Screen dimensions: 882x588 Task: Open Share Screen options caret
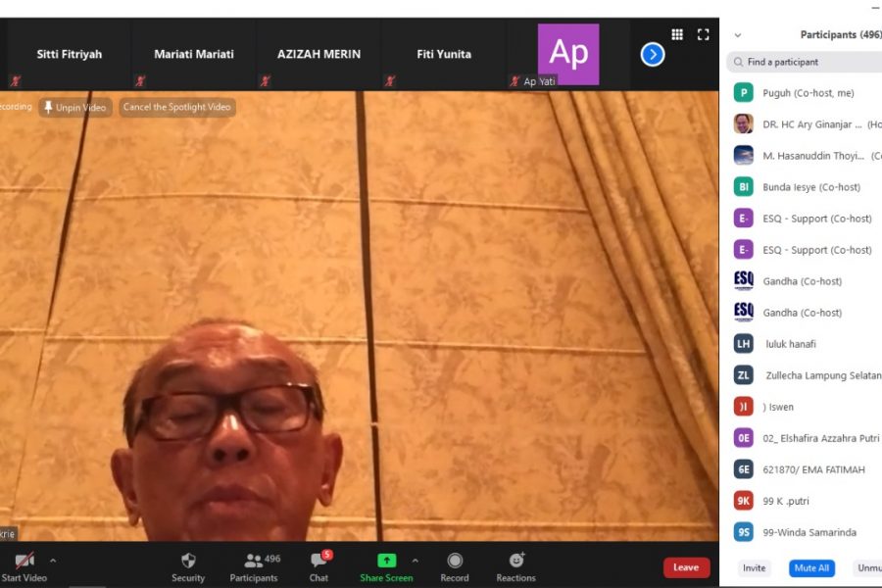415,561
